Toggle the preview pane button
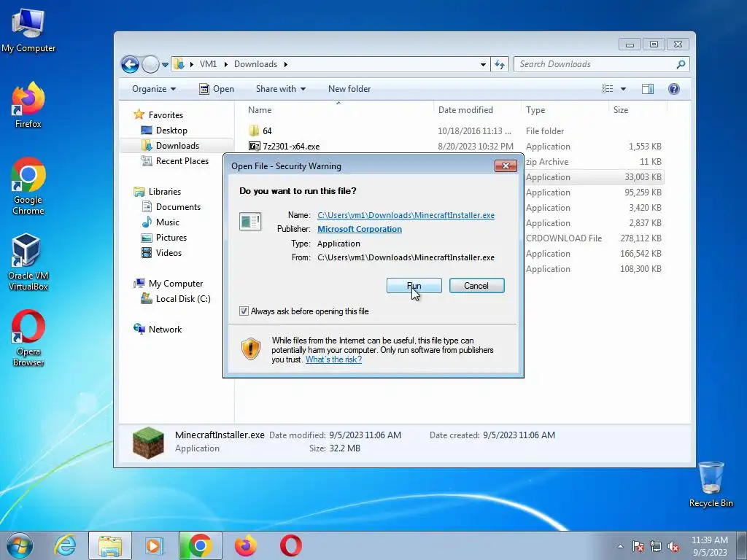The height and width of the screenshot is (560, 747). (648, 89)
